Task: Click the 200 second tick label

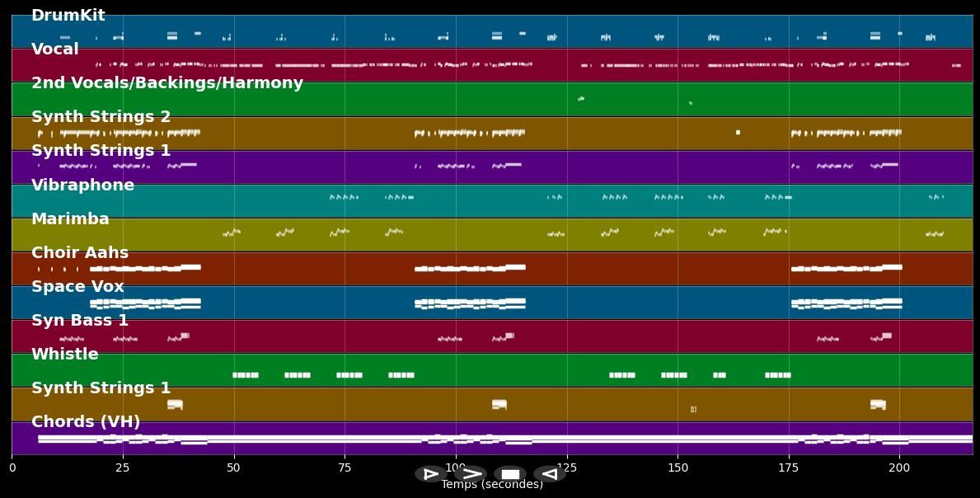Action: 899,468
